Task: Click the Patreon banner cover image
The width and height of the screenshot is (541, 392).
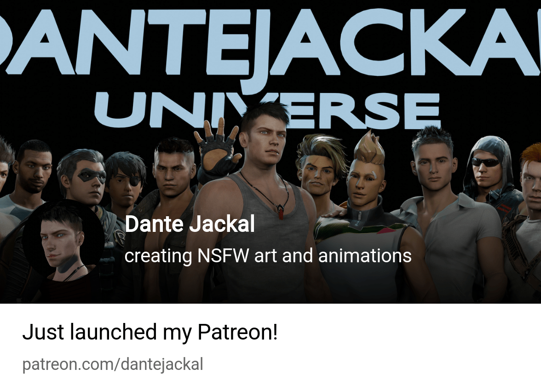Action: tap(270, 152)
